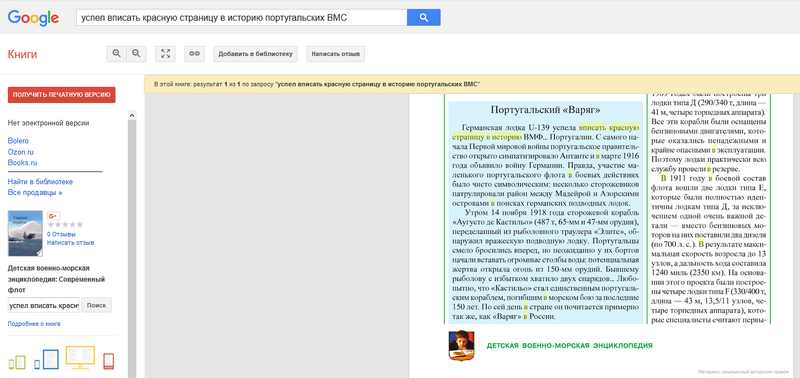
Task: Open the Bolero seller link
Action: [x=18, y=141]
